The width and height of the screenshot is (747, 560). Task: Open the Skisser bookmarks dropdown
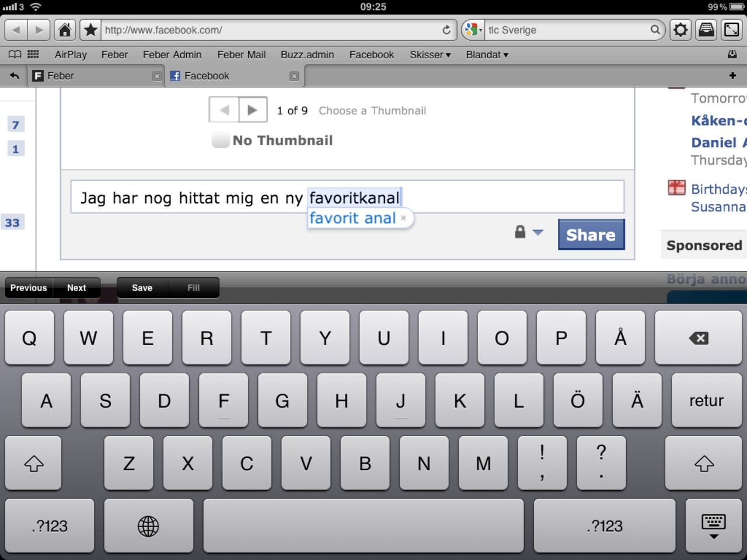tap(430, 54)
